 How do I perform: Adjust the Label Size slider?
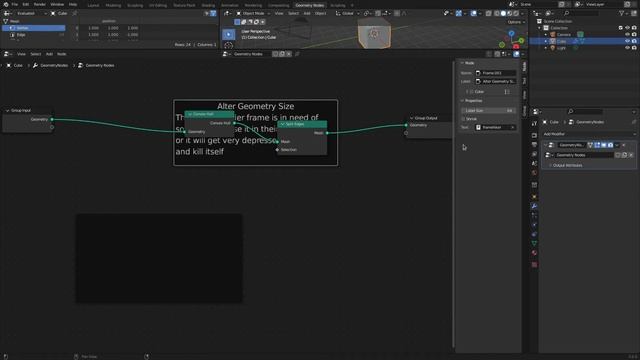[489, 111]
